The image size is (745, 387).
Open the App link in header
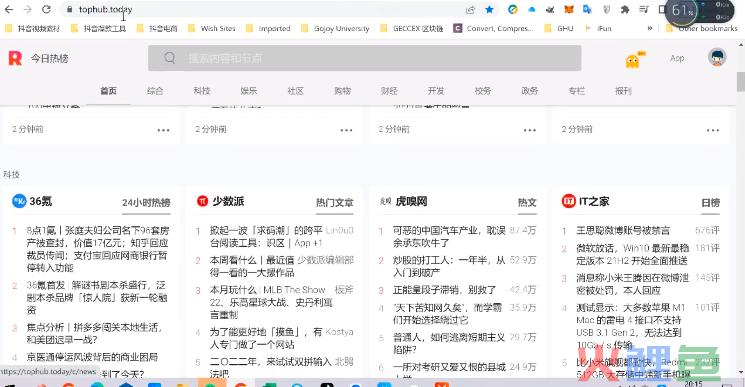[677, 58]
